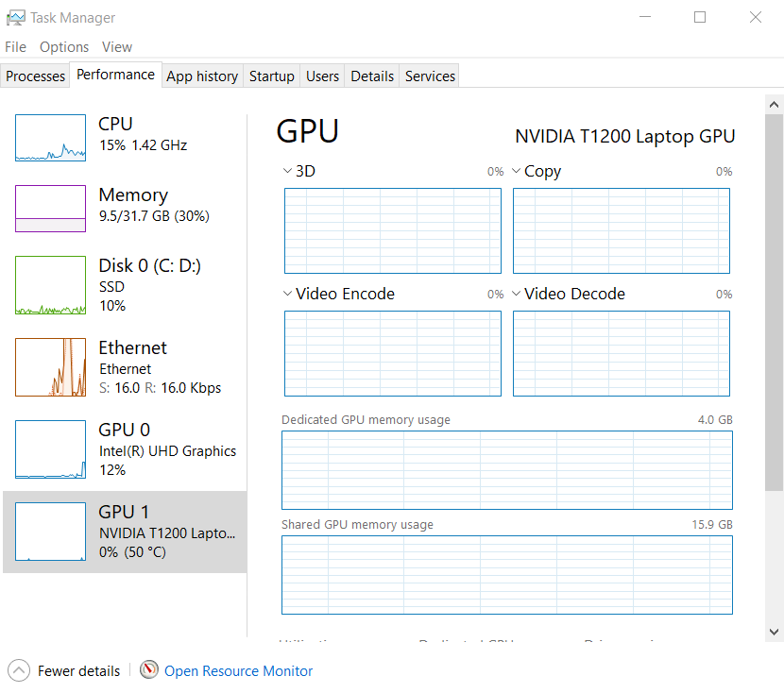Click the Dedicated GPU memory usage graph
Screen dimensions: 784x693
(x=506, y=470)
